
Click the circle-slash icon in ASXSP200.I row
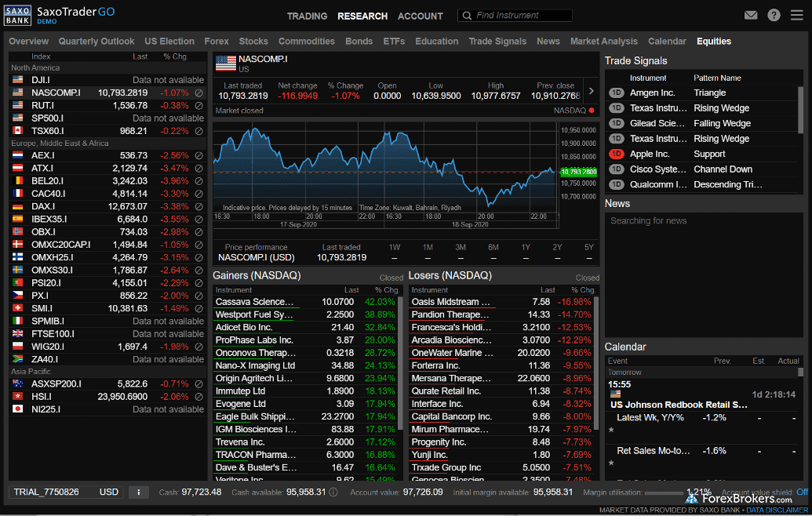click(x=198, y=384)
